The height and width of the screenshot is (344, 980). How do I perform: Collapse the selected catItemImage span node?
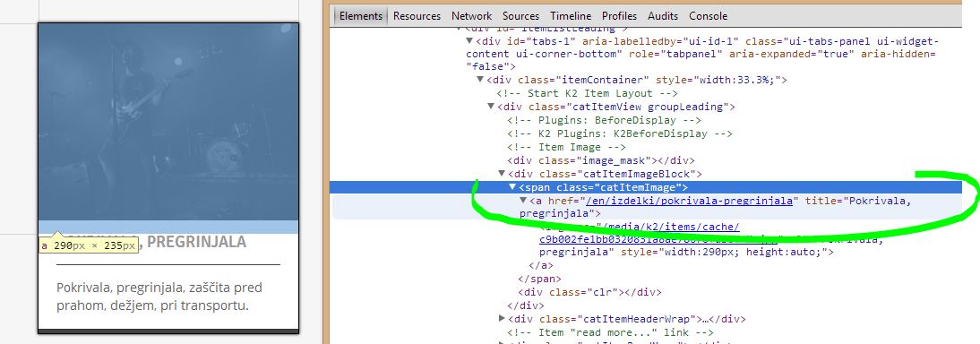tap(512, 187)
